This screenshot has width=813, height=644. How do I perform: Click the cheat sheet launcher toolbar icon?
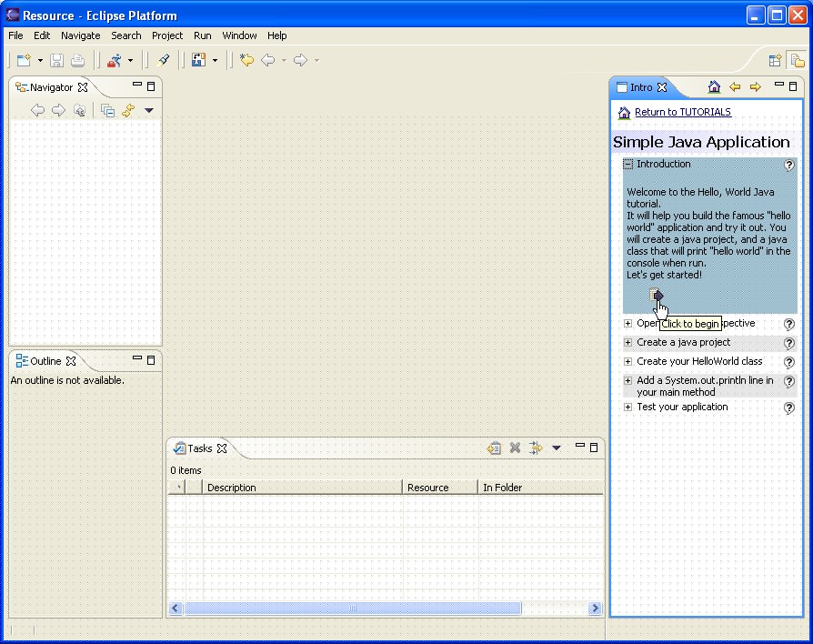tap(198, 60)
